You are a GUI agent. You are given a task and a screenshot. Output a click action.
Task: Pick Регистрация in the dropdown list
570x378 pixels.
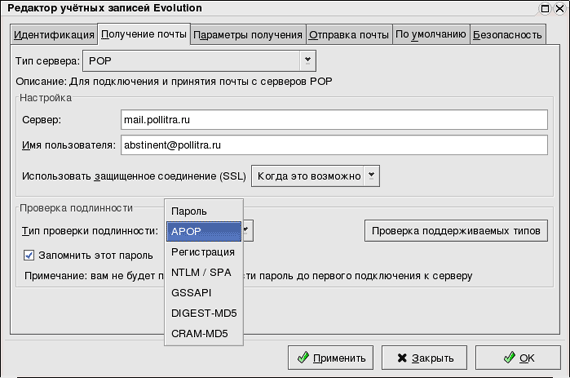[204, 252]
